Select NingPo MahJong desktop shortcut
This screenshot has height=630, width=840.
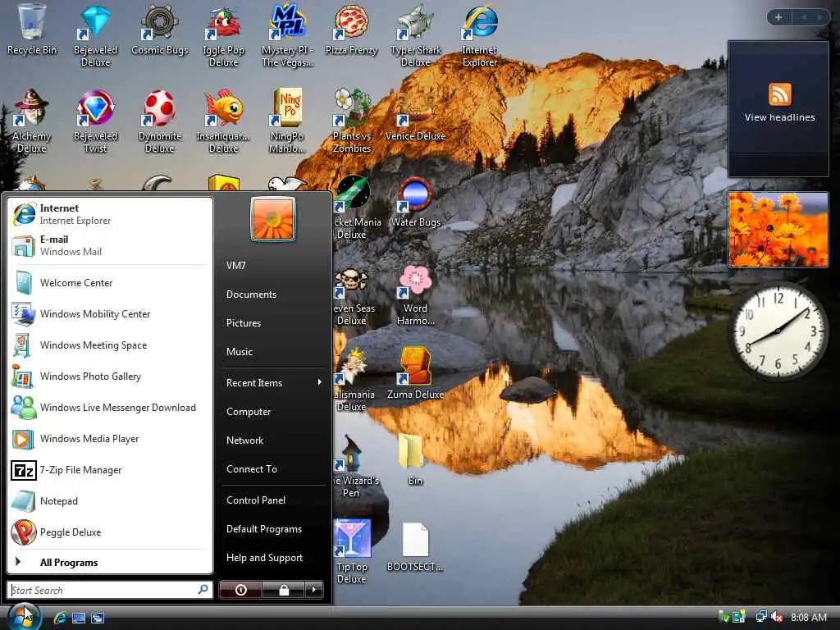(x=287, y=121)
